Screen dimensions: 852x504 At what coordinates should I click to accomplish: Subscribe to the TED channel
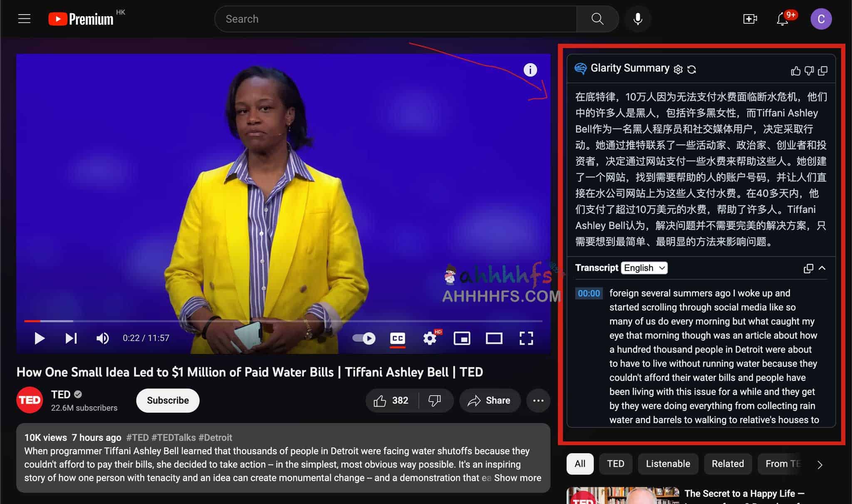click(x=168, y=400)
